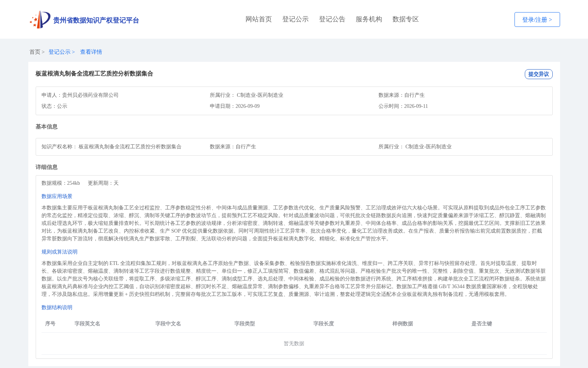Click the 更新周期:天 text
This screenshot has height=368, width=588.
[x=103, y=183]
